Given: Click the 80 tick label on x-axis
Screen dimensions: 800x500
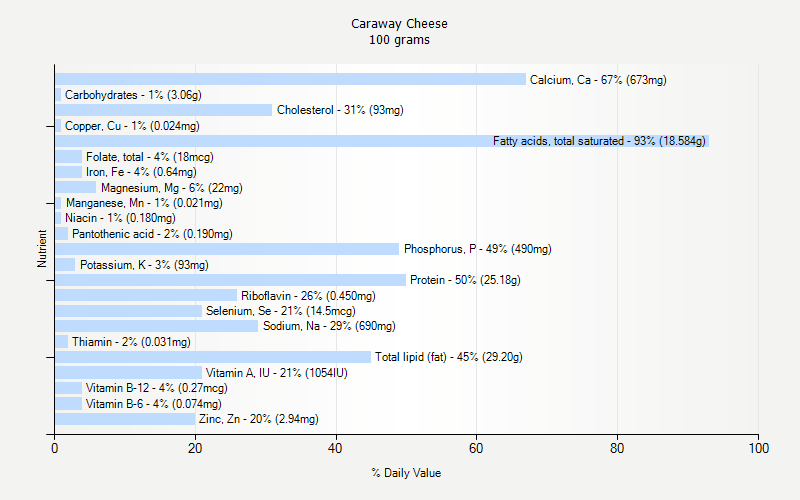Looking at the screenshot, I should point(617,448).
